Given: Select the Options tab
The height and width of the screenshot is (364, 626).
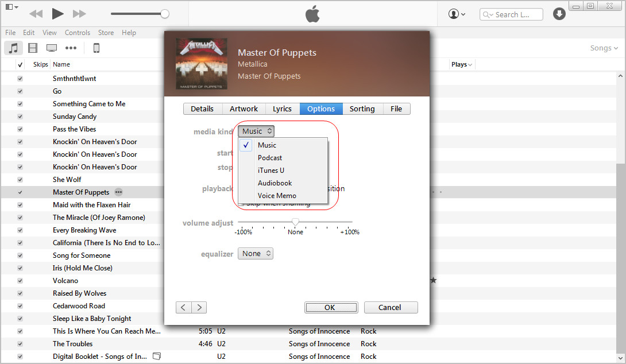Looking at the screenshot, I should click(321, 109).
